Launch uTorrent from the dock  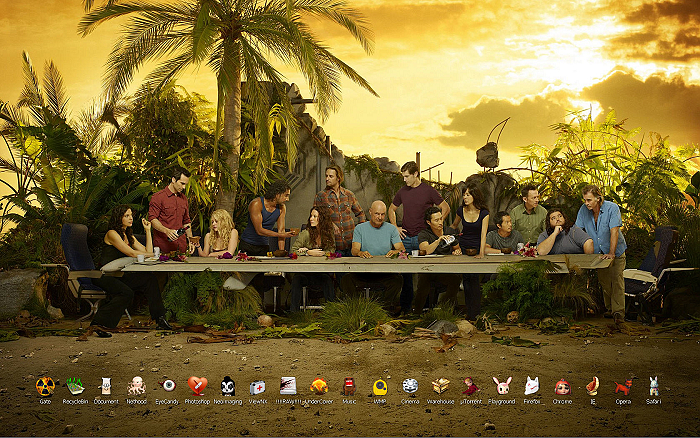click(471, 386)
